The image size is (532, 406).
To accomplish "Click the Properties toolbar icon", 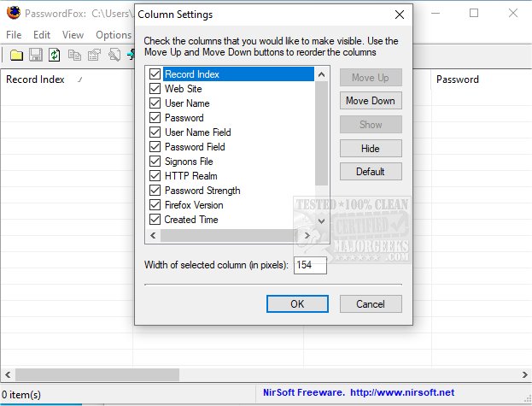I will coord(94,55).
